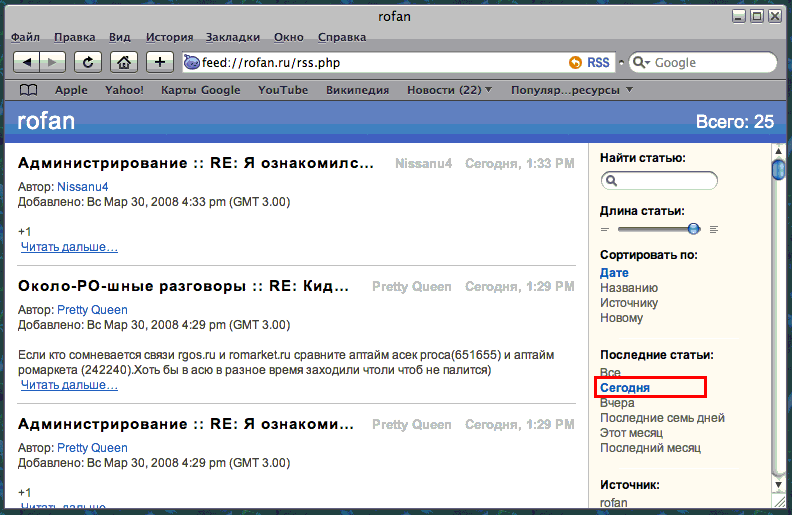Open the home page via house icon
Image resolution: width=792 pixels, height=515 pixels.
pyautogui.click(x=124, y=63)
